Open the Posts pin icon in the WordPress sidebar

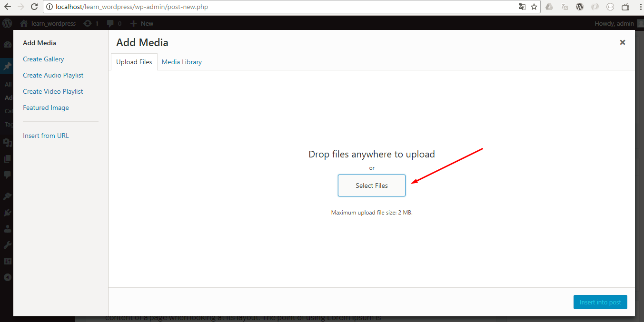pos(7,67)
